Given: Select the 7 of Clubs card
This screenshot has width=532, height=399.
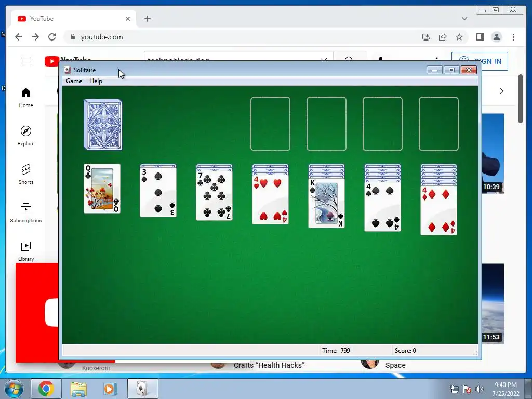Looking at the screenshot, I should click(214, 196).
